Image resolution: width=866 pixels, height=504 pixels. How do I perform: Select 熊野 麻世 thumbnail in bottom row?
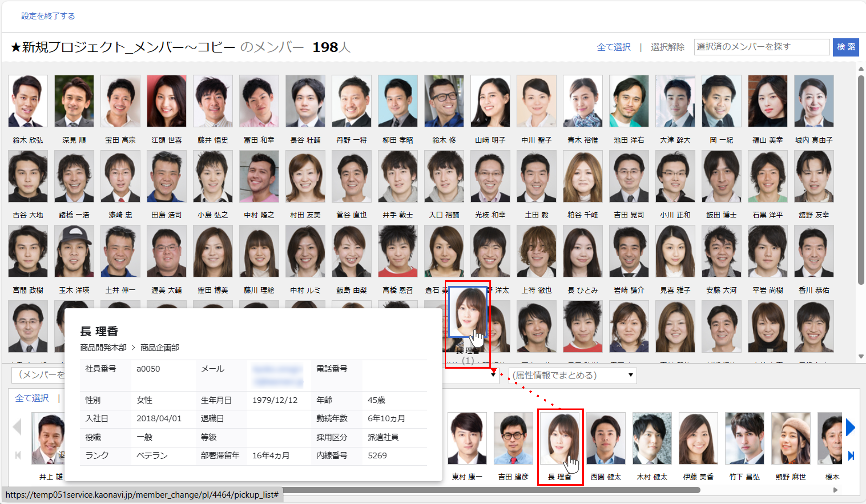[x=790, y=438]
